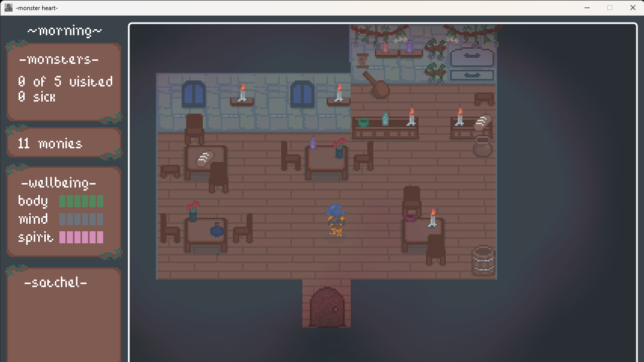Screen dimensions: 644x362
Task: Close the monster heart window
Action: pyautogui.click(x=632, y=8)
